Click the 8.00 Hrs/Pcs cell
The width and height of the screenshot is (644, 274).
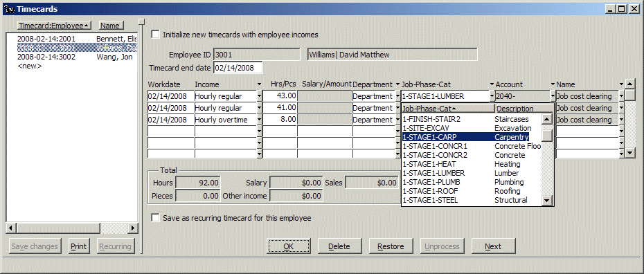(280, 120)
